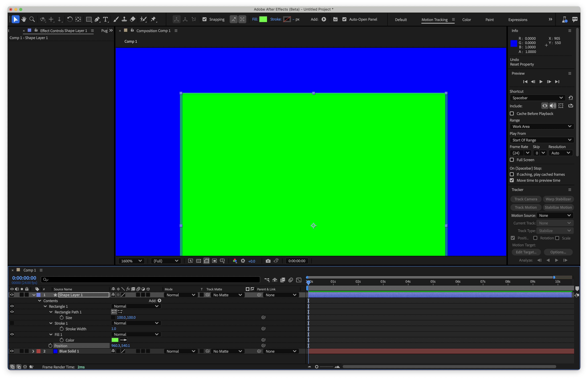Switch to the Color workspace
Image resolution: width=588 pixels, height=379 pixels.
pos(467,19)
